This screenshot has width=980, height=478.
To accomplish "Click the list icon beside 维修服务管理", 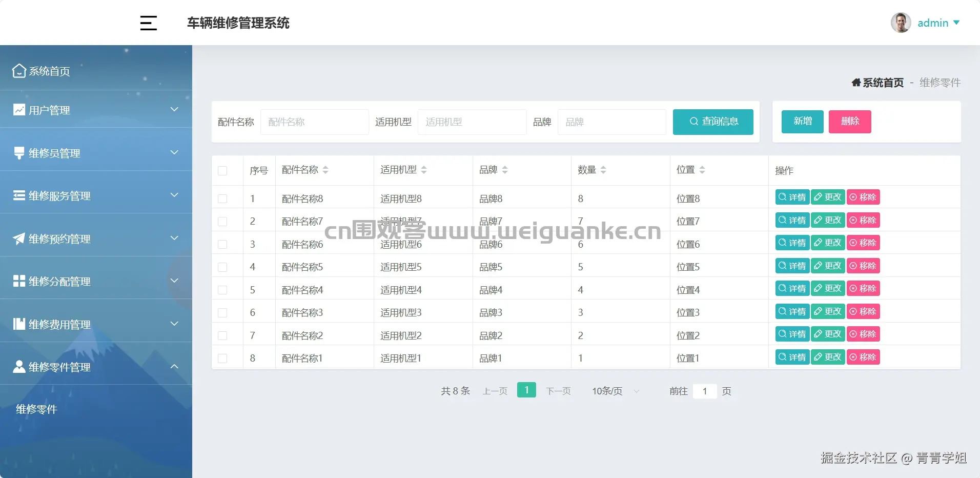I will pos(19,195).
